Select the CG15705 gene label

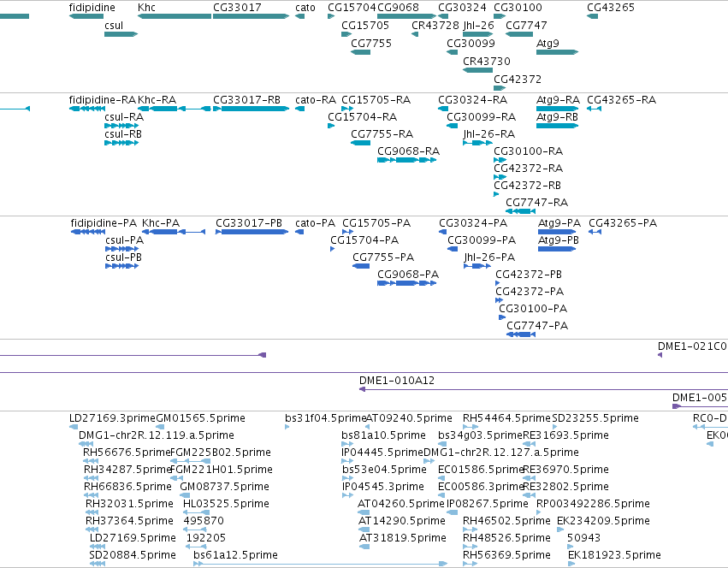click(365, 26)
